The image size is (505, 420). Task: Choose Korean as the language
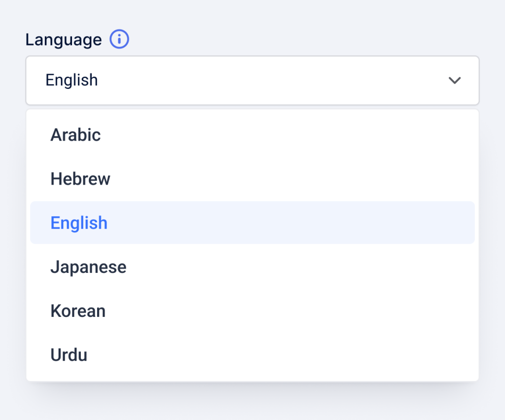[x=78, y=311]
